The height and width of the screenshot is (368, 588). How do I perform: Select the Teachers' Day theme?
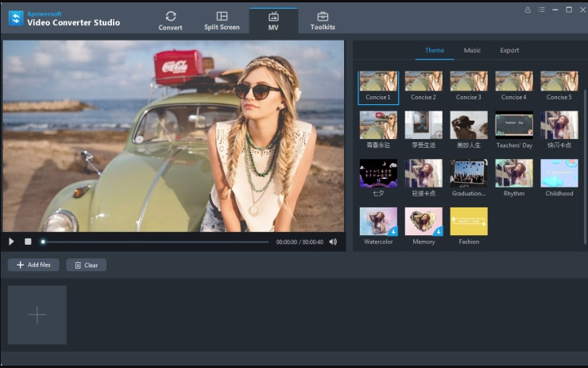514,130
